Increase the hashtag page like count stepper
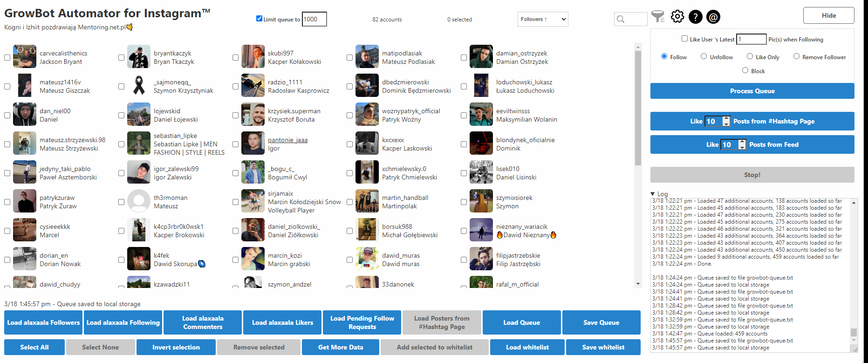The height and width of the screenshot is (363, 868). (726, 118)
